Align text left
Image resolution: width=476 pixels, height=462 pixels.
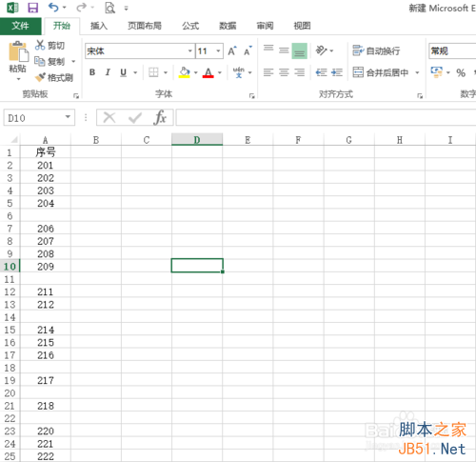(x=268, y=72)
